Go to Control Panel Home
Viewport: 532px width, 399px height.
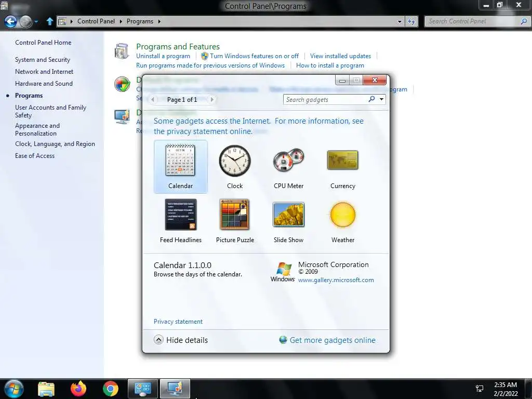pos(43,43)
